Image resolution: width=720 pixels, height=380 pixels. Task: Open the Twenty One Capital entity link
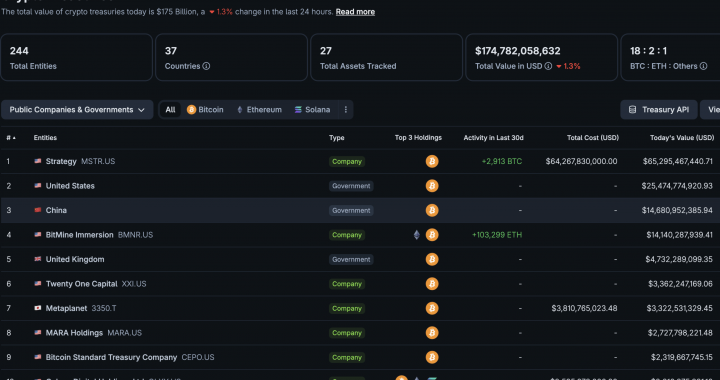[81, 284]
